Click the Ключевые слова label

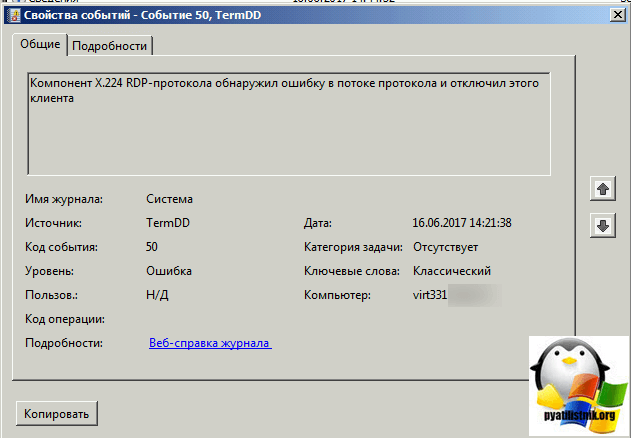352,271
